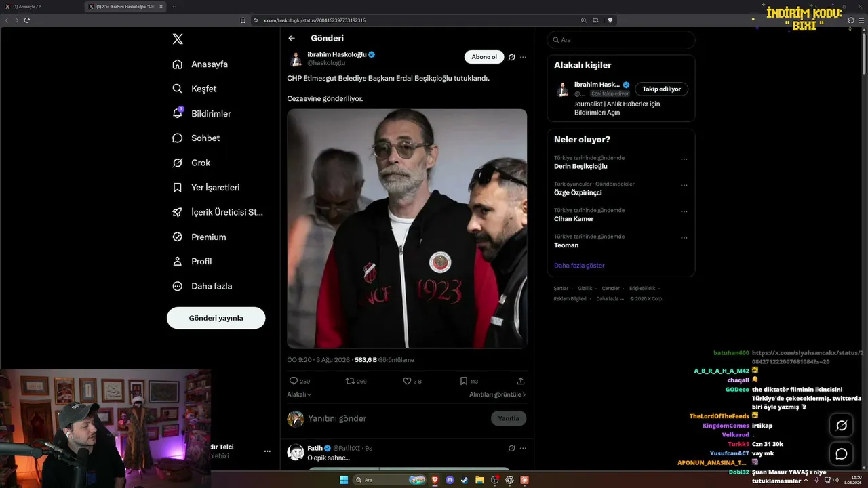Click the back arrow beside Gönderi
868x488 pixels.
(x=292, y=38)
